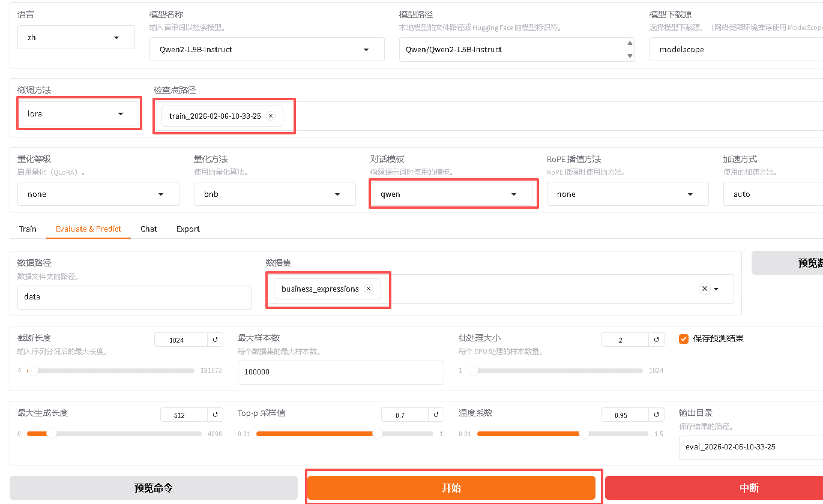The width and height of the screenshot is (823, 504).
Task: Click the 预览数据集 button beside the dataset field
Action: (787, 263)
